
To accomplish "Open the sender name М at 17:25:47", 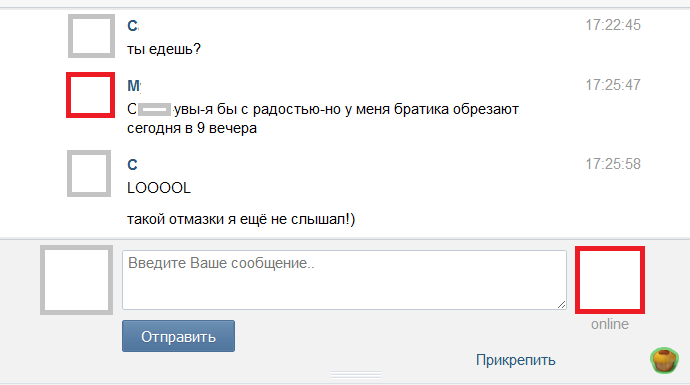I will point(134,85).
